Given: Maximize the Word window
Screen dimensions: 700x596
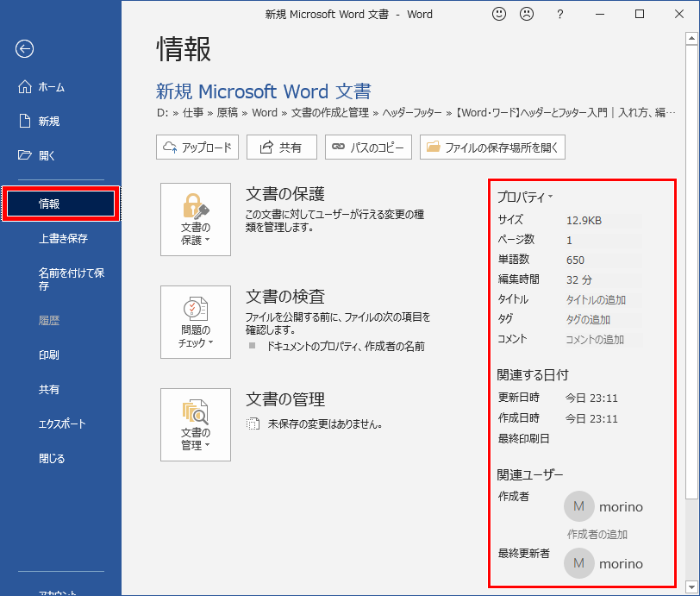Looking at the screenshot, I should (x=640, y=15).
